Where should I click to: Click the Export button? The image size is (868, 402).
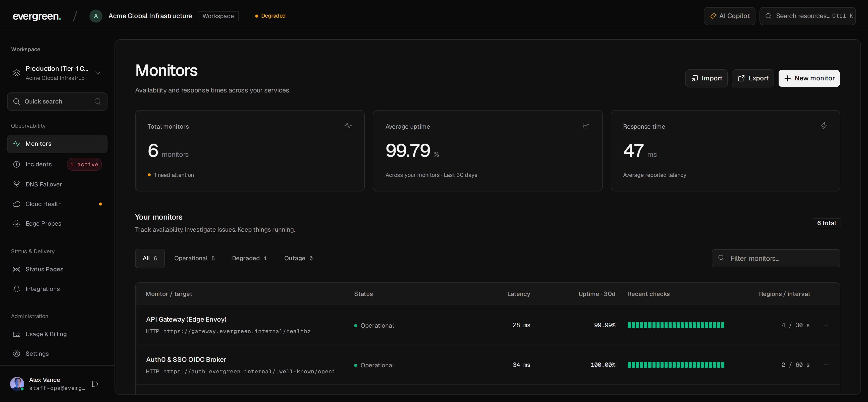click(x=753, y=78)
